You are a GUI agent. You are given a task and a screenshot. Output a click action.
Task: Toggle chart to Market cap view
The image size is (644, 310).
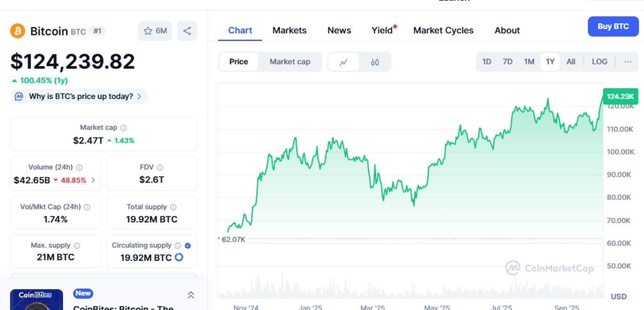click(290, 62)
